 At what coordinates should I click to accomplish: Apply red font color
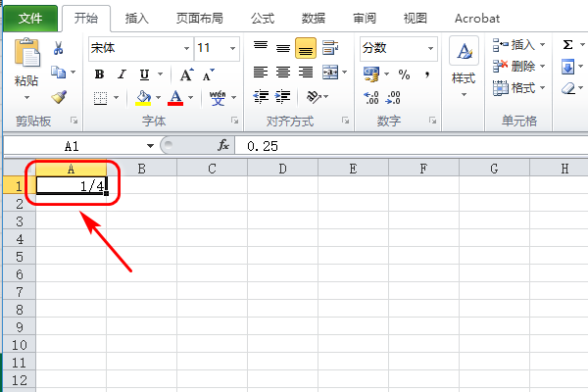click(x=175, y=98)
